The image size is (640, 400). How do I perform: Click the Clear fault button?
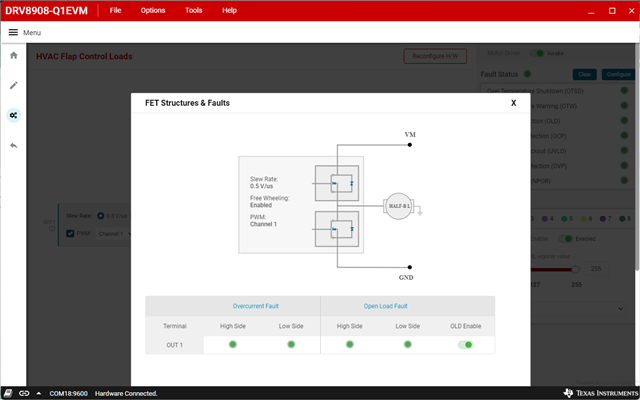coord(584,74)
